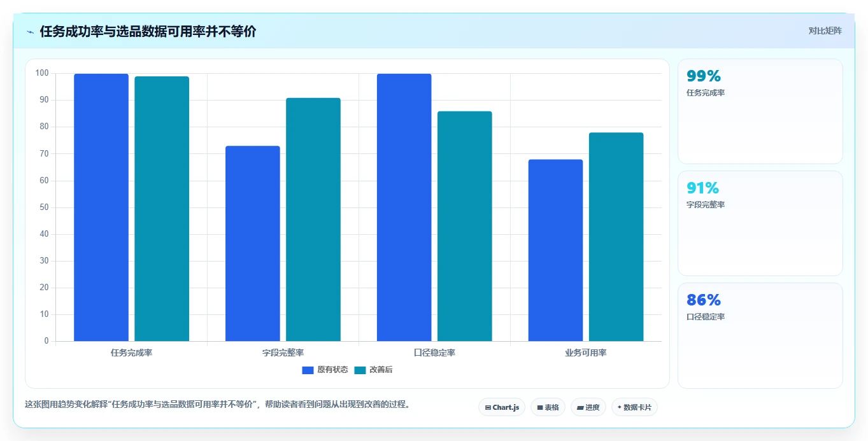868x441 pixels.
Task: Toggle the 原有状态 legend item
Action: point(325,370)
